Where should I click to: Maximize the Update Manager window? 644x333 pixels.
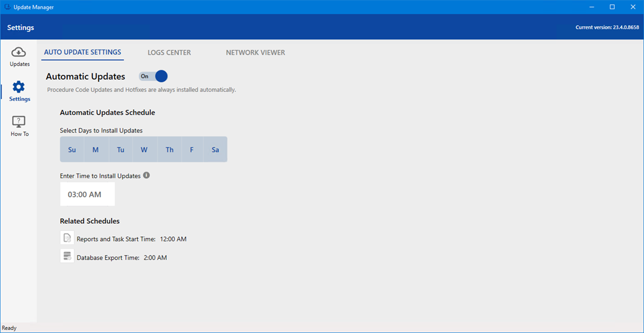612,7
